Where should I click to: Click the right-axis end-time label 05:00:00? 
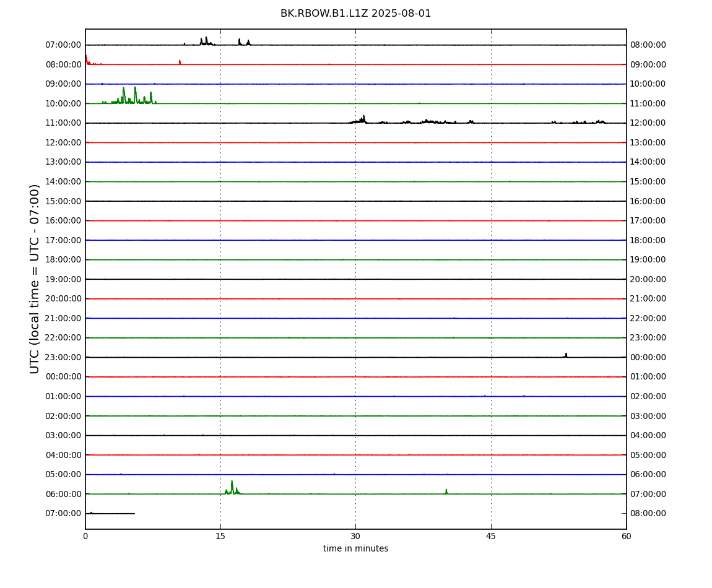[648, 455]
